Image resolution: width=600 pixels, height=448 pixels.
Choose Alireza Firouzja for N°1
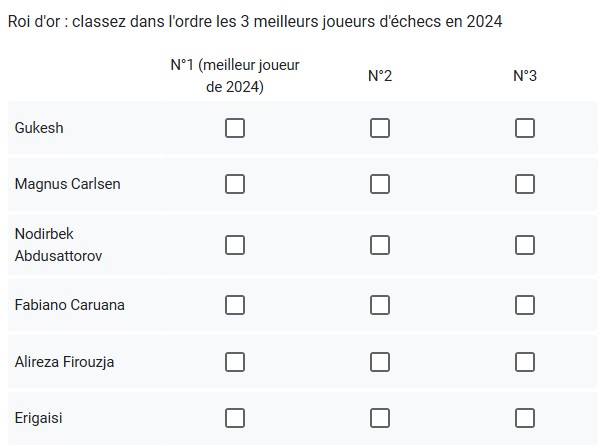pyautogui.click(x=235, y=362)
